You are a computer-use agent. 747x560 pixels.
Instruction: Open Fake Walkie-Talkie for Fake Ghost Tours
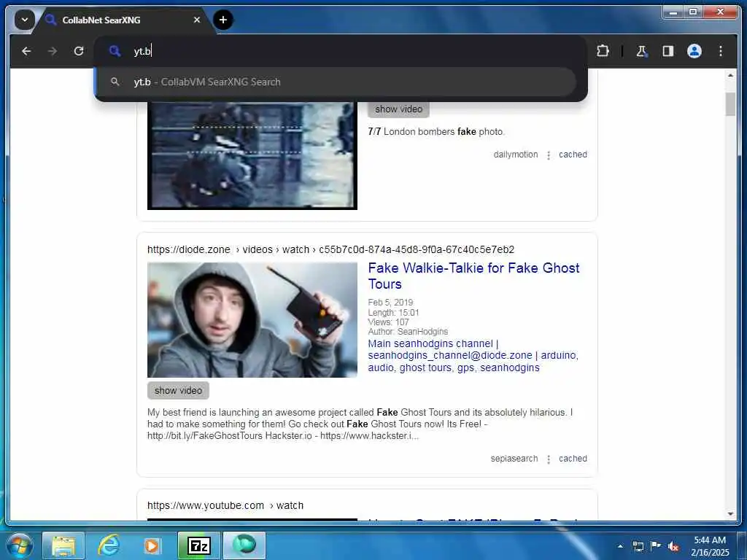tap(473, 276)
